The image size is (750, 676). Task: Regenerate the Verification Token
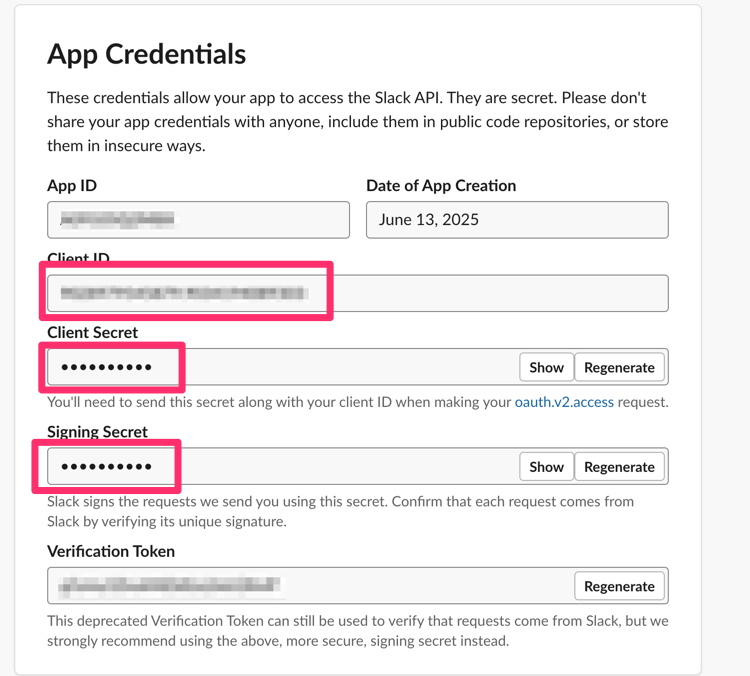tap(619, 586)
